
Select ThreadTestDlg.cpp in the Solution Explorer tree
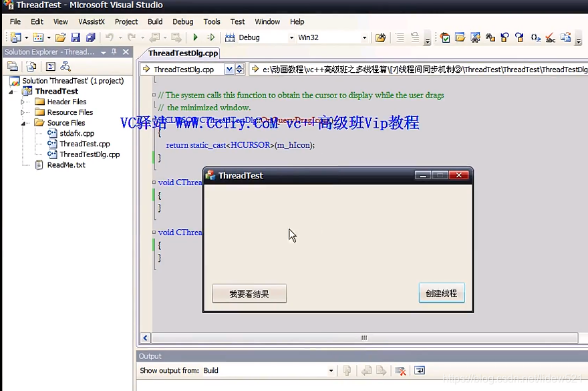click(90, 154)
